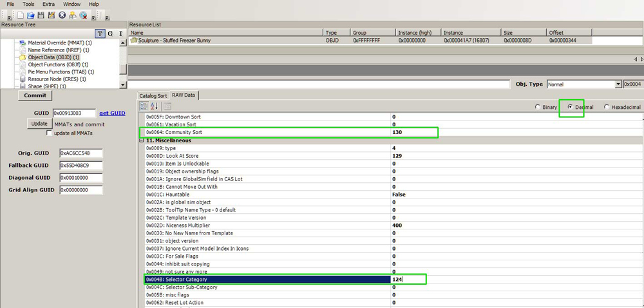The height and width of the screenshot is (308, 644).
Task: Click the get GUID link
Action: [x=112, y=113]
